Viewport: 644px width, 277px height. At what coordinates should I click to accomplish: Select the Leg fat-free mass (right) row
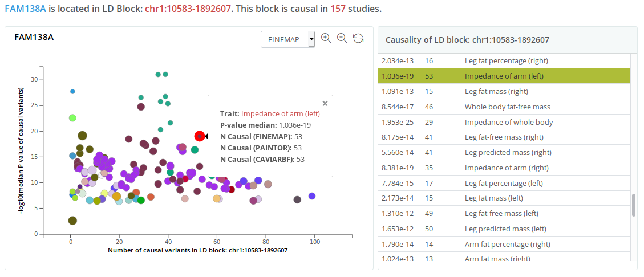[x=504, y=137]
